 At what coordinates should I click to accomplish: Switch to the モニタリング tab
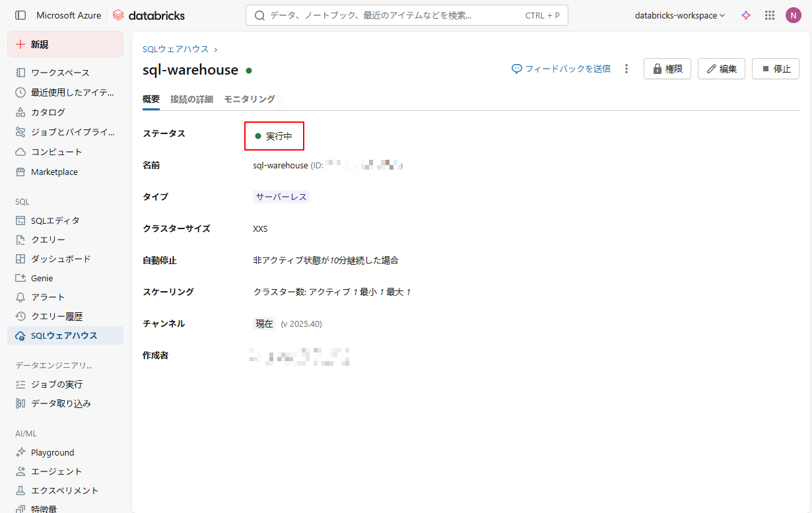click(x=249, y=99)
